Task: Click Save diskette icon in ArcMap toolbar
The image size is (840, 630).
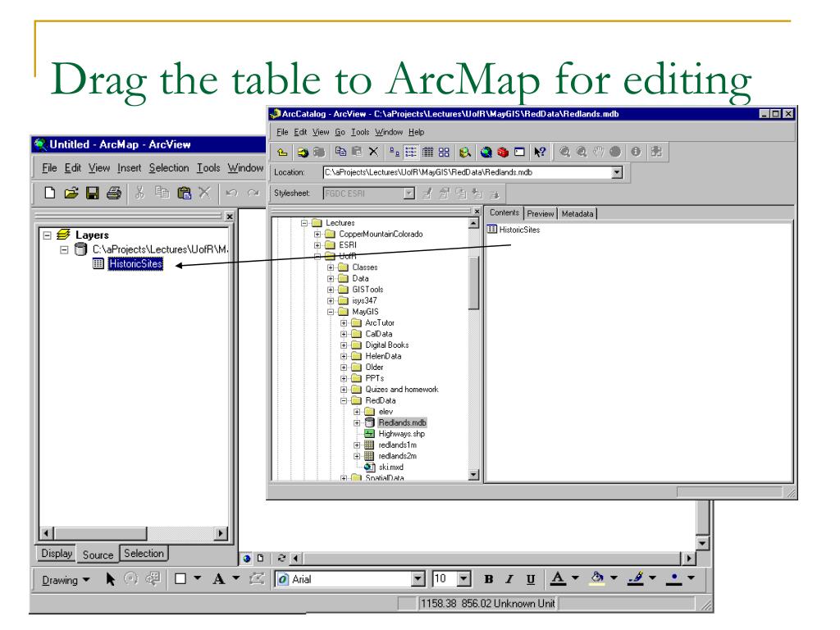Action: (x=93, y=193)
